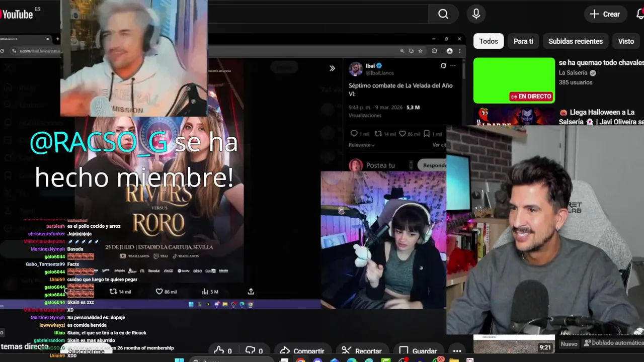Click the Windows taskbar search box
The image size is (644, 362).
pos(231,360)
